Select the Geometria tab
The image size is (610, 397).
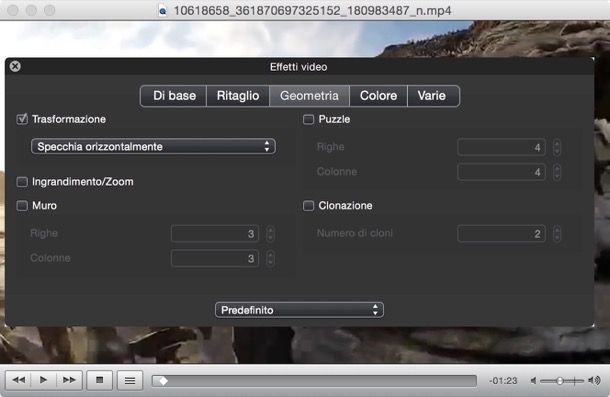pos(309,96)
